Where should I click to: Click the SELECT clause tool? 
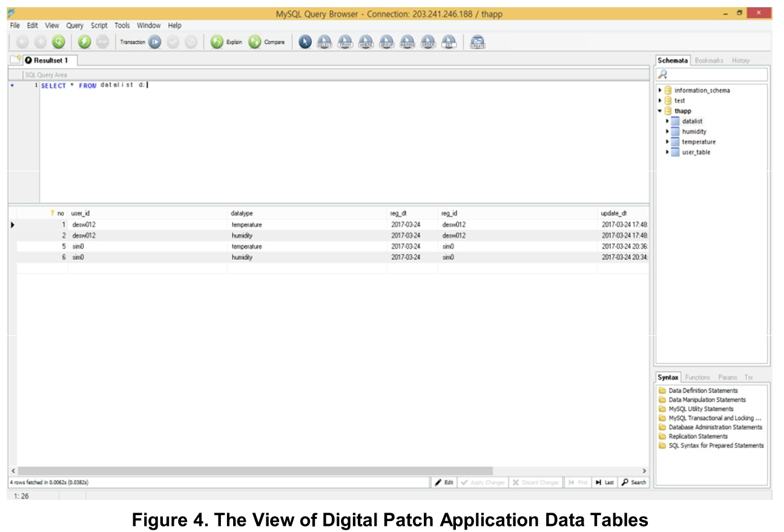324,42
